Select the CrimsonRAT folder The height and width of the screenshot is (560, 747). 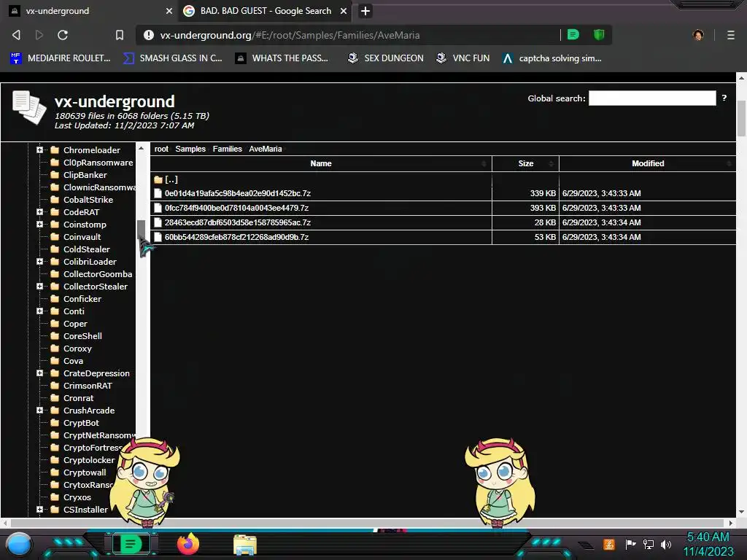point(88,385)
